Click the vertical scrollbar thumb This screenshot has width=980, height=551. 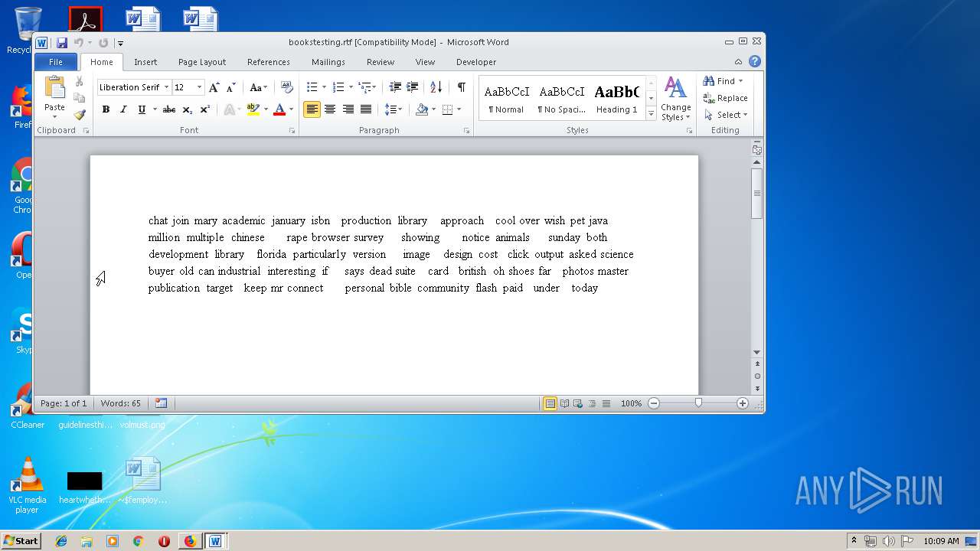point(756,193)
